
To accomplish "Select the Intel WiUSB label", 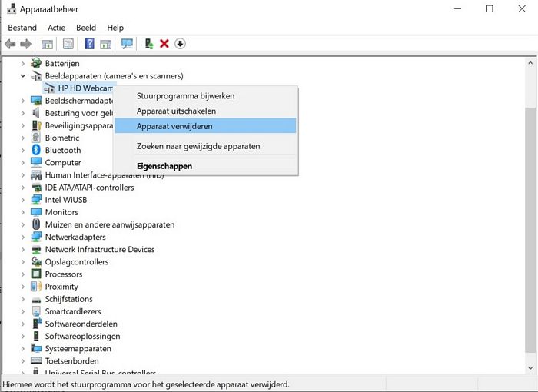I will 66,200.
